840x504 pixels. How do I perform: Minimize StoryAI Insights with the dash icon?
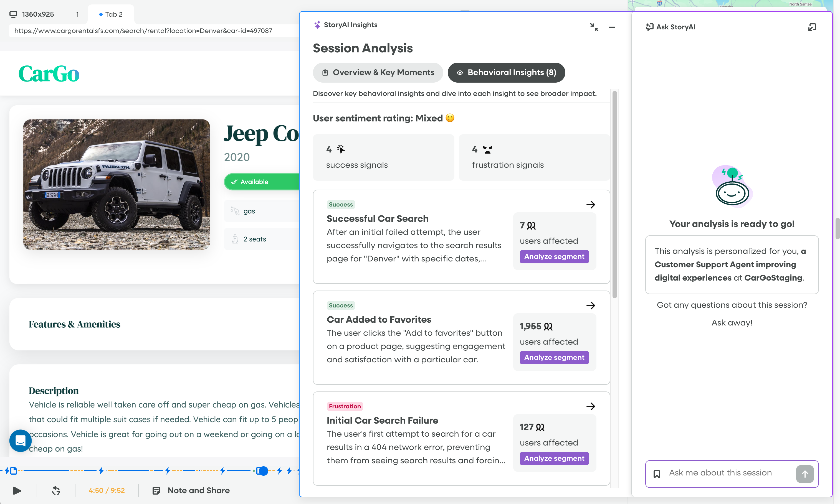click(x=612, y=27)
